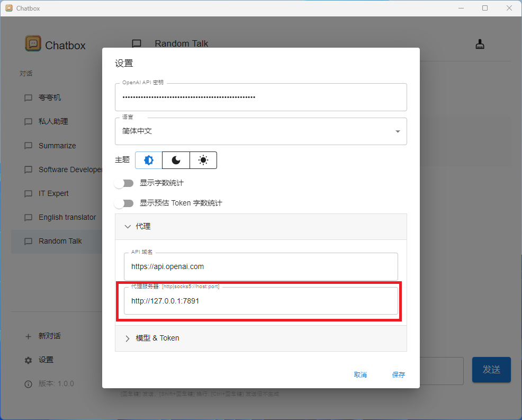The height and width of the screenshot is (420, 522).
Task: Open the 夸夸机 conversation
Action: 57,98
